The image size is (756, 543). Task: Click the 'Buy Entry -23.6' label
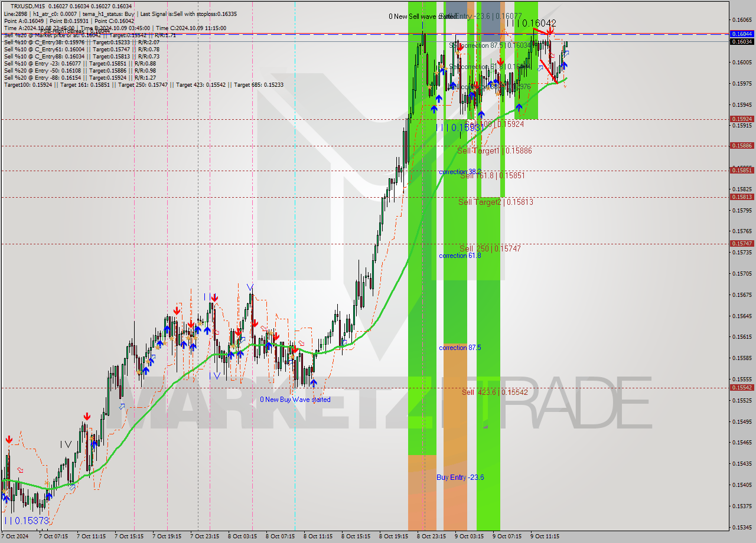460,477
